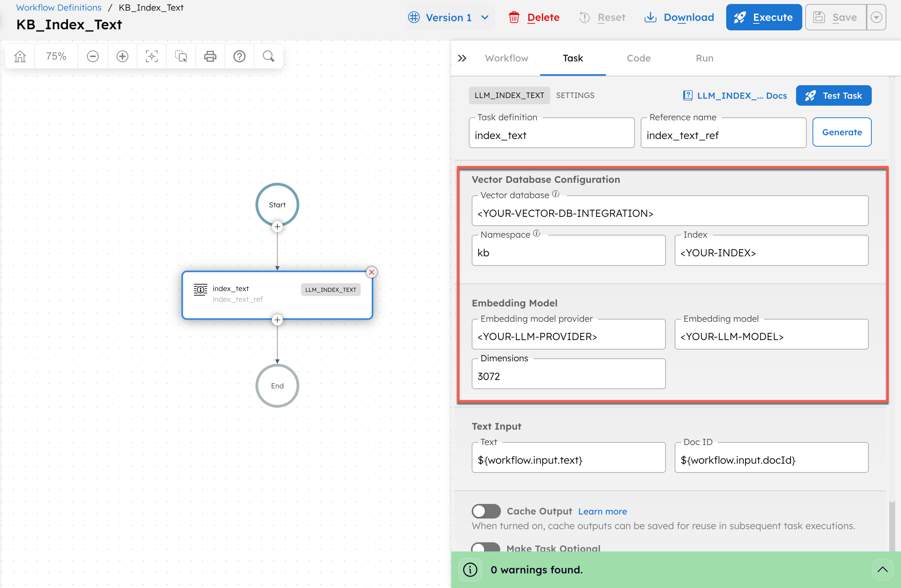The image size is (901, 588).
Task: Collapse the side panel with double-arrow icon
Action: pos(462,58)
